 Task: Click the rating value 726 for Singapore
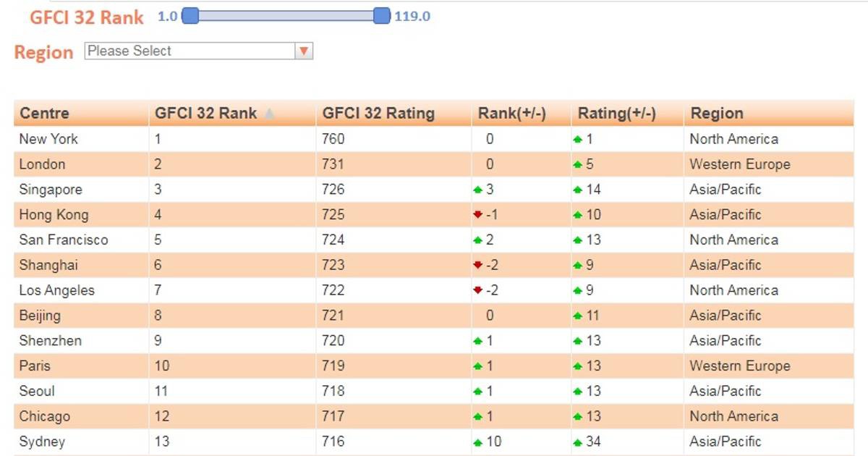tap(333, 190)
